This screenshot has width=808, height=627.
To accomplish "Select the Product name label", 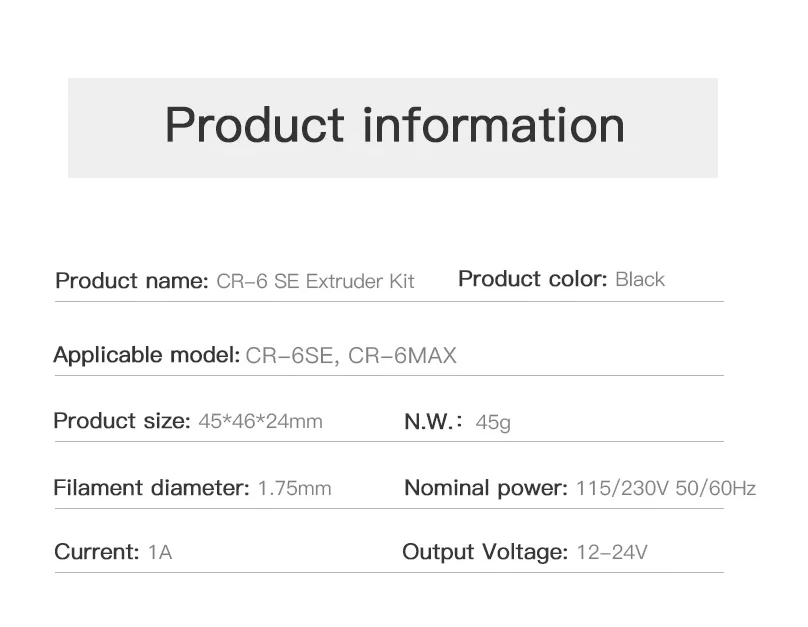I will [132, 281].
